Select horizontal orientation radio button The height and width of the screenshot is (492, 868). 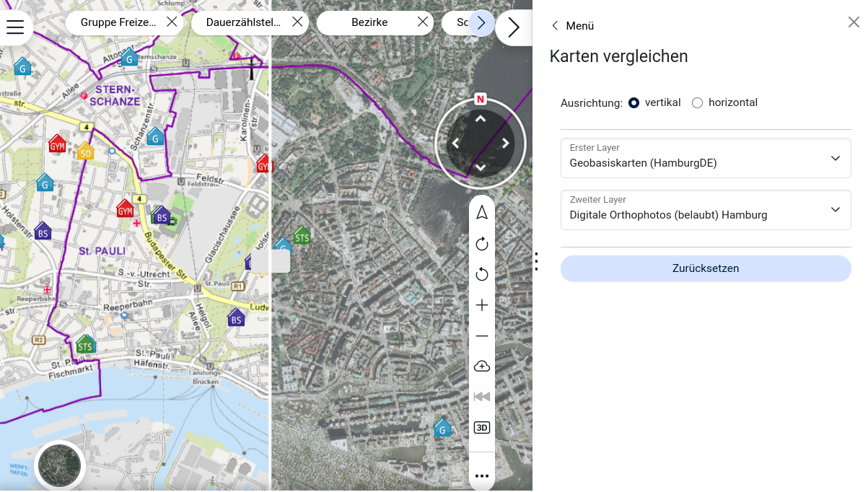697,103
